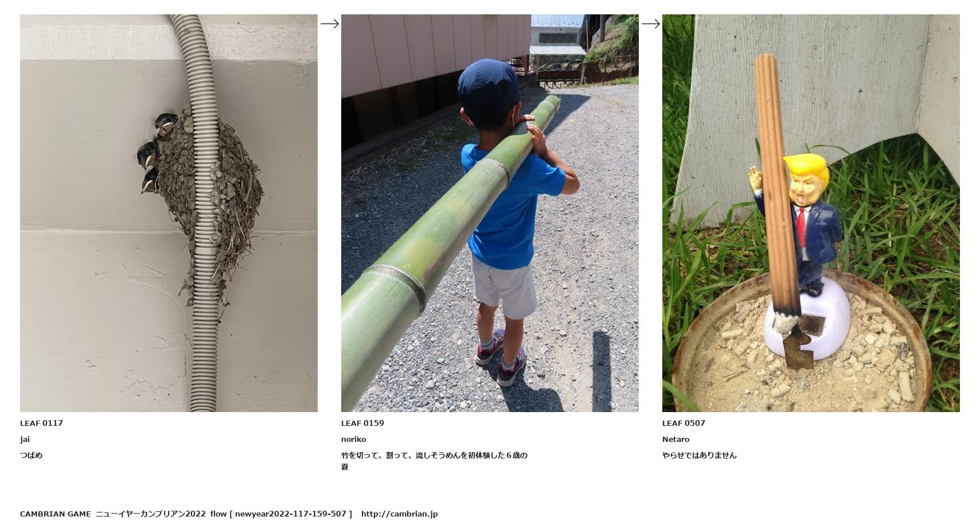Click the LEAF 0117 label
This screenshot has height=528, width=980.
41,423
